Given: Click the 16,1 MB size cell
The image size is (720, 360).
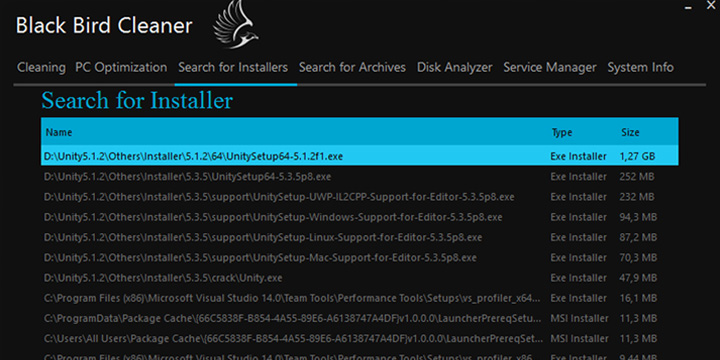Looking at the screenshot, I should coord(638,298).
